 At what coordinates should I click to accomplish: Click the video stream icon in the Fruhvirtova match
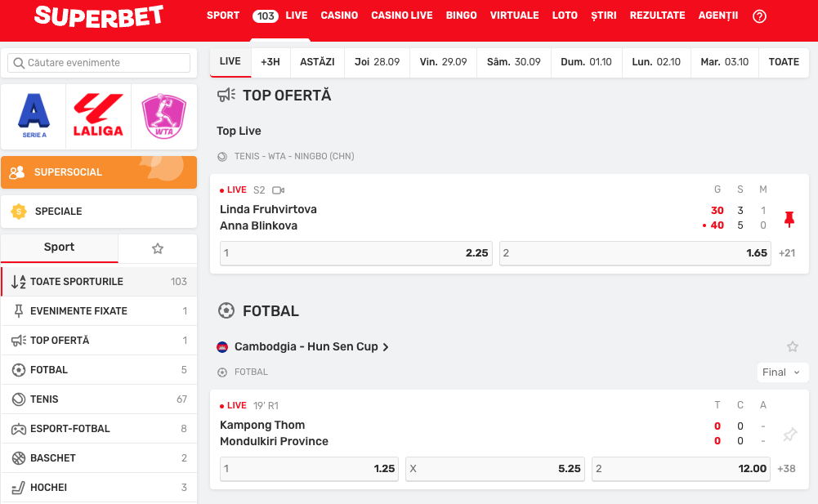(x=278, y=190)
